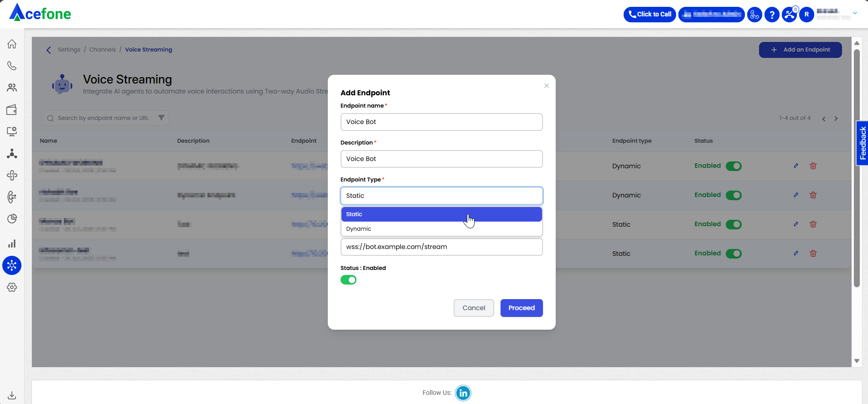Edit the last Static endpoint row
The width and height of the screenshot is (868, 404).
click(x=796, y=254)
